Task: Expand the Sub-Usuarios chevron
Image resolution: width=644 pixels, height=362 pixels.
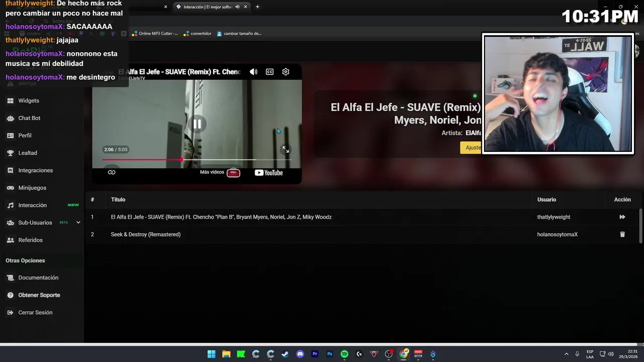Action: 78,223
